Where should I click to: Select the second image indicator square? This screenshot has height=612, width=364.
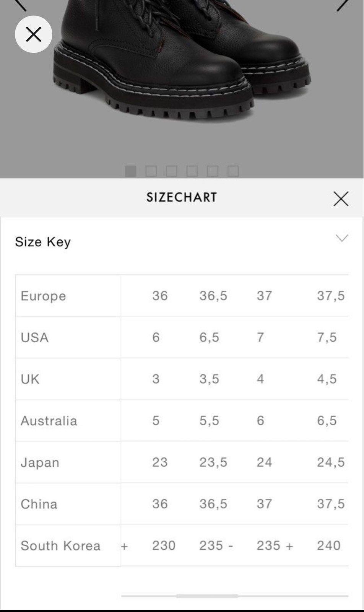151,171
